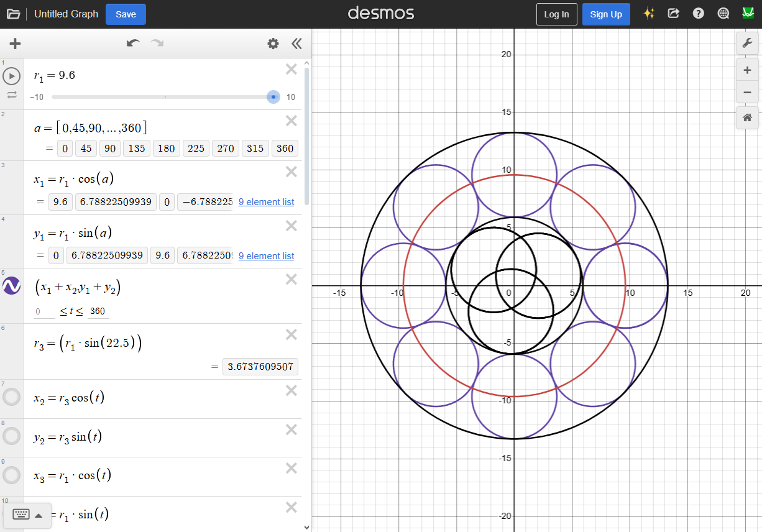Open the graph settings wrench

[747, 44]
